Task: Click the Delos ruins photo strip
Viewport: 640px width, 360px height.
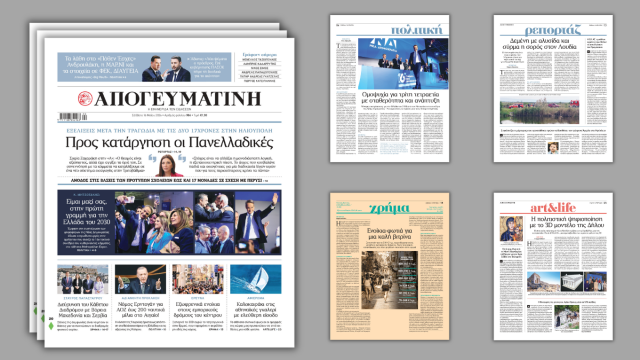Action: pyautogui.click(x=567, y=282)
